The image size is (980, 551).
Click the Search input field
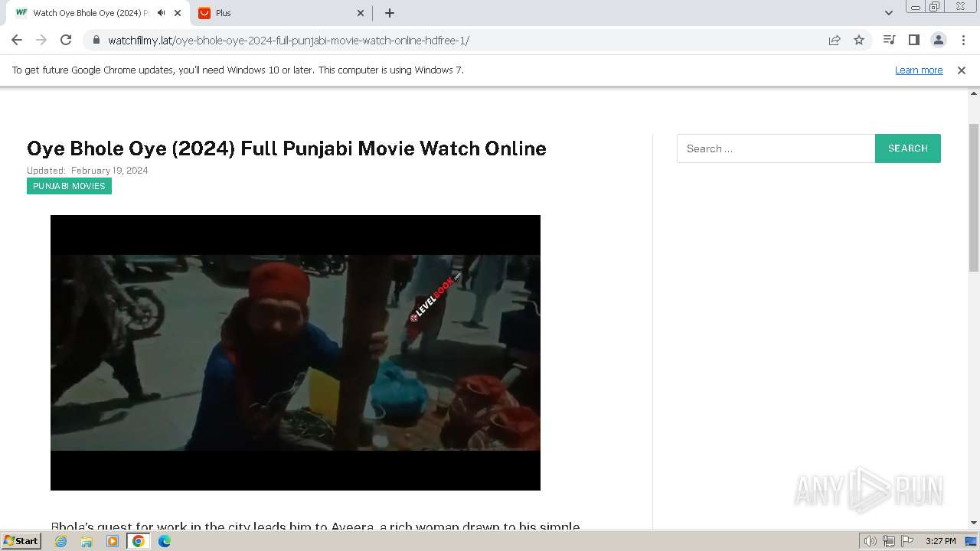tap(776, 148)
